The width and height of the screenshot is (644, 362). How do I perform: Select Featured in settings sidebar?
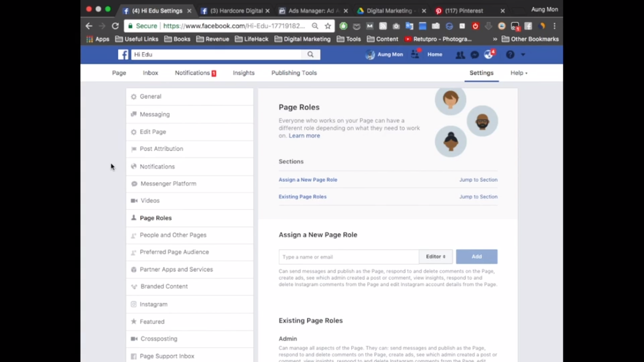click(x=190, y=322)
